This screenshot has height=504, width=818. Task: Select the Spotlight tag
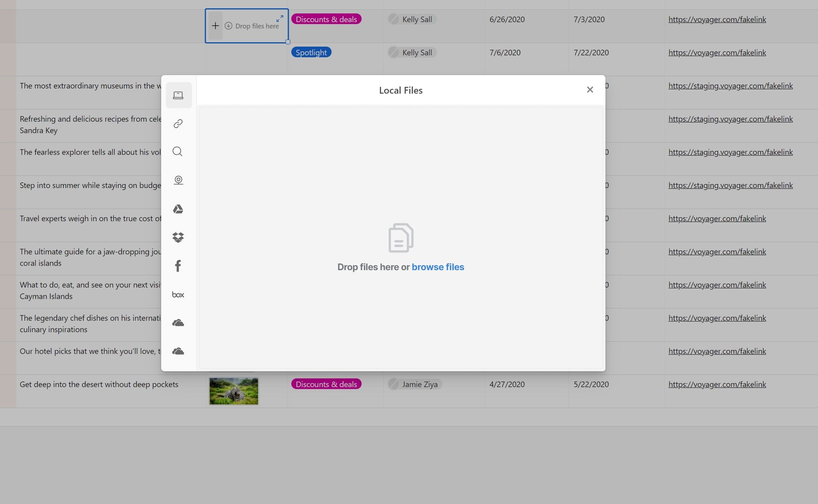tap(311, 52)
